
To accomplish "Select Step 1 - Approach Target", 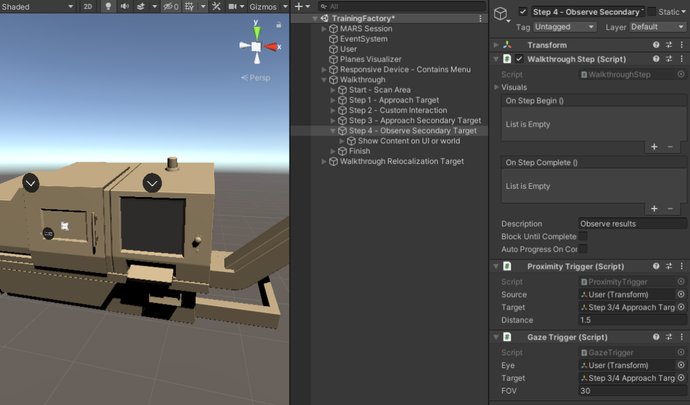I will click(x=393, y=100).
